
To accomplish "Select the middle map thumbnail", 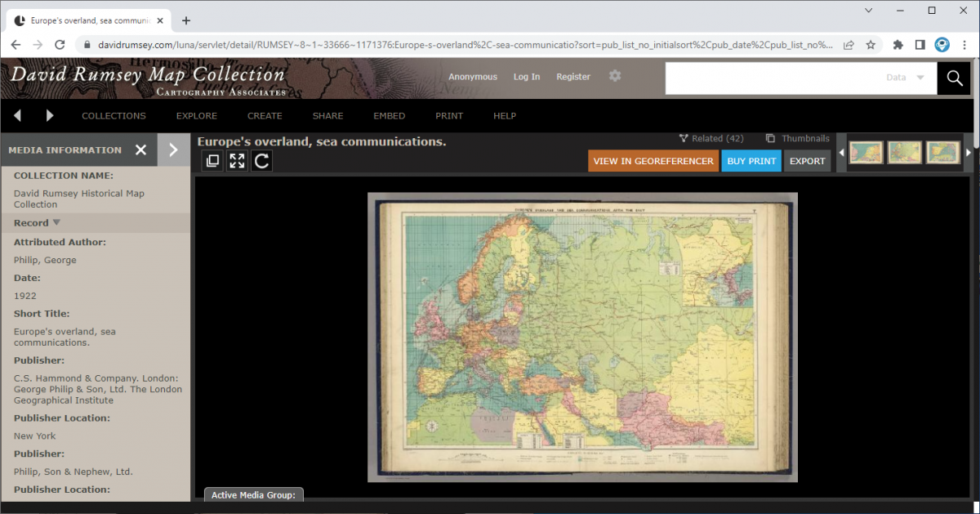I will (x=904, y=151).
